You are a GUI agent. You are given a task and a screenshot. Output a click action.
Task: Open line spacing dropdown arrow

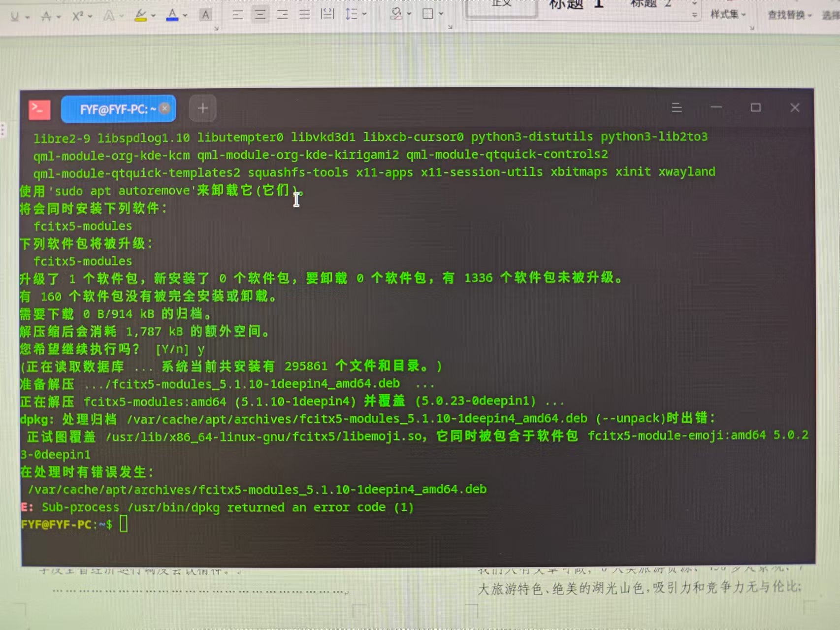point(364,14)
